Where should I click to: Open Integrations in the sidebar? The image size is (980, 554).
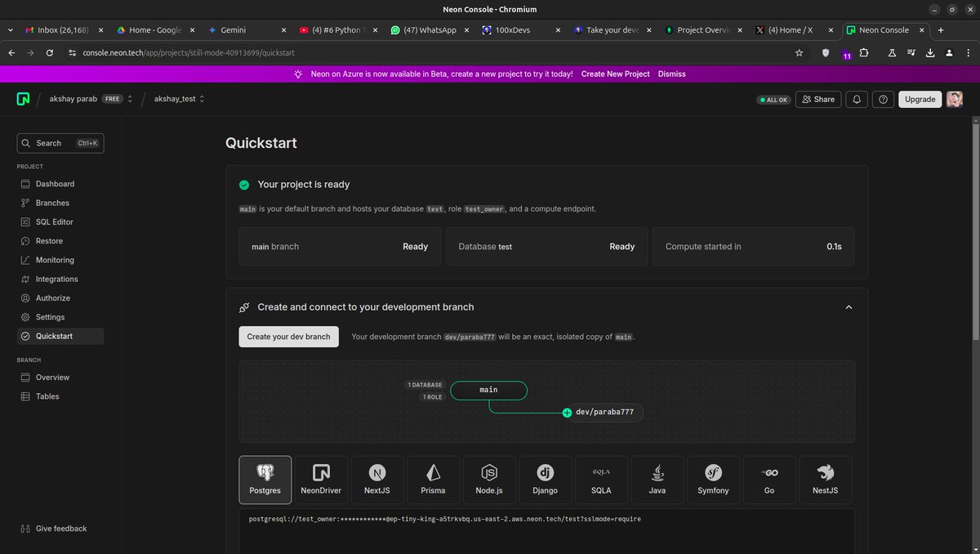pos(60,279)
